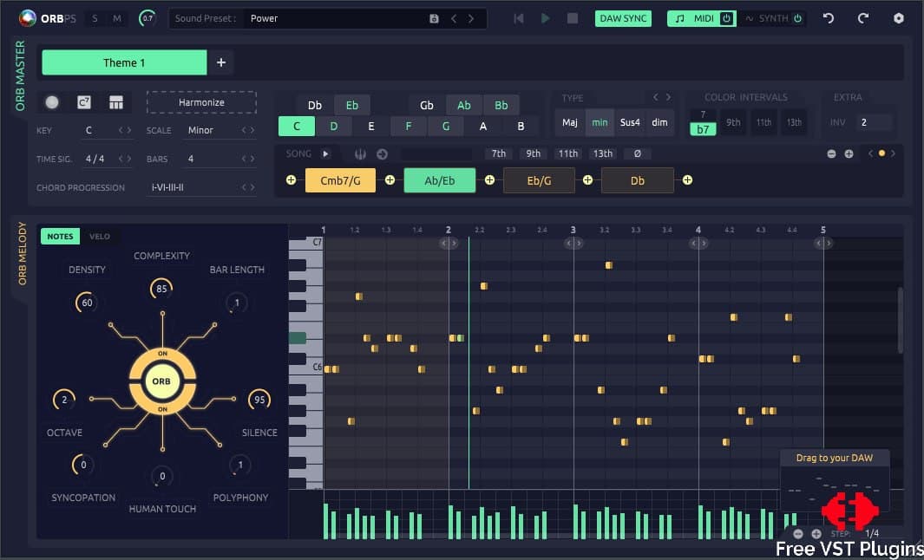The image size is (924, 560).
Task: Start playback with the play button
Action: click(x=546, y=18)
